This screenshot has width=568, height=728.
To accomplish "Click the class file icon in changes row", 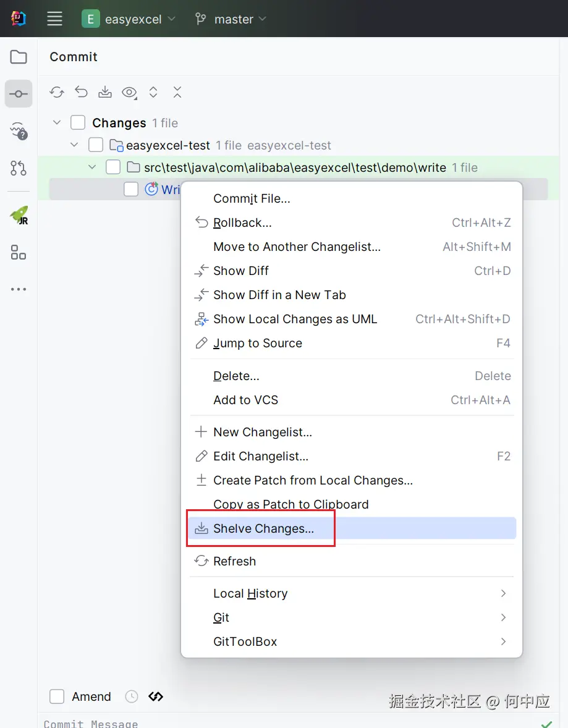I will click(x=151, y=189).
